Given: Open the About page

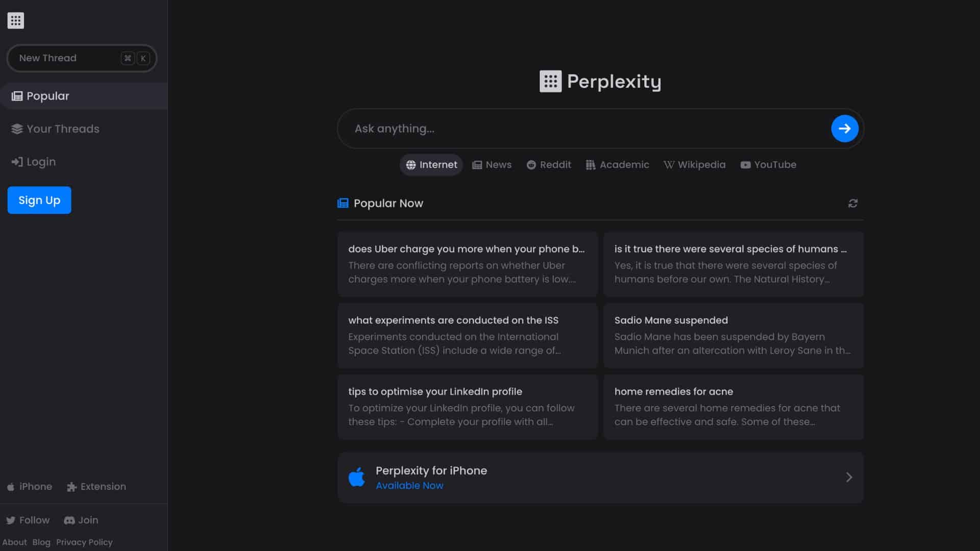Looking at the screenshot, I should [14, 542].
